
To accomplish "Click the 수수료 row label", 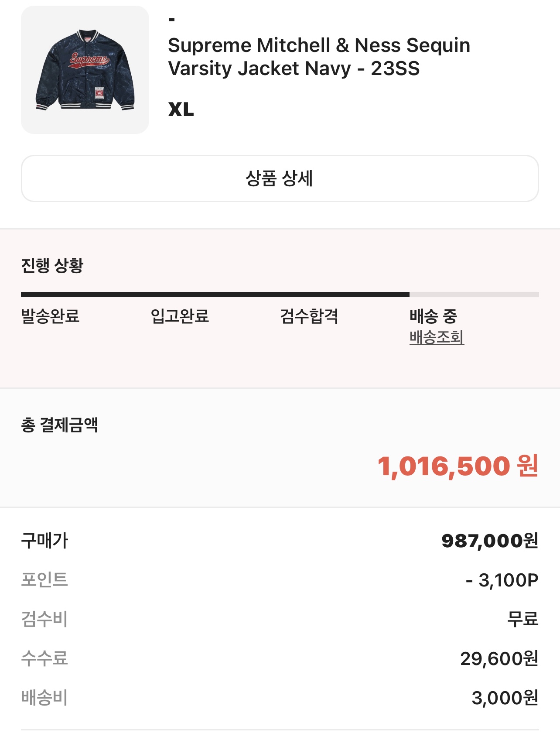I will pos(44,658).
